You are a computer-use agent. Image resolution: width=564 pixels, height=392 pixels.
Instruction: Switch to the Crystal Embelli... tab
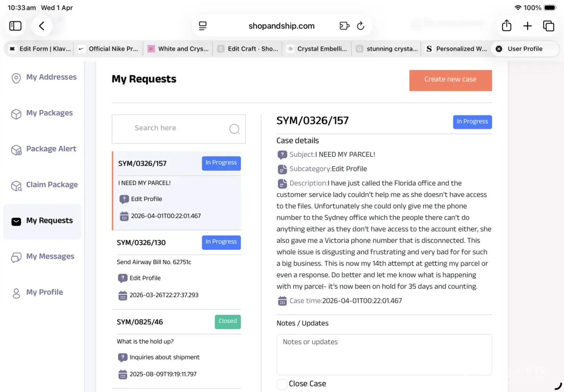coord(317,49)
